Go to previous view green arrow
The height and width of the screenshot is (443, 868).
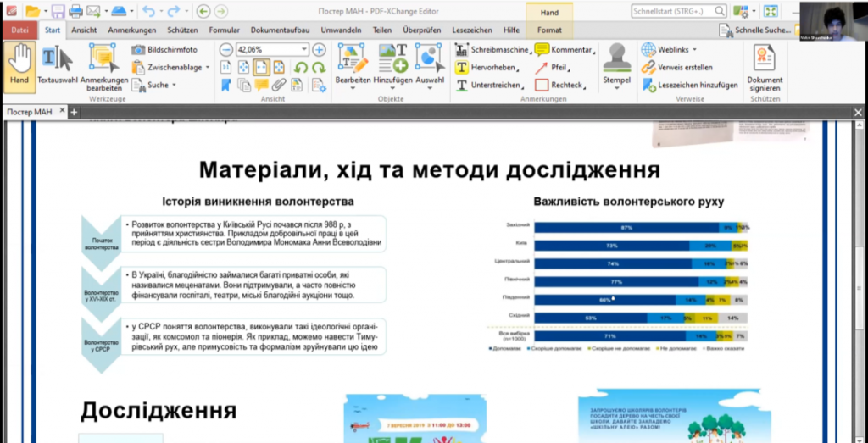203,11
